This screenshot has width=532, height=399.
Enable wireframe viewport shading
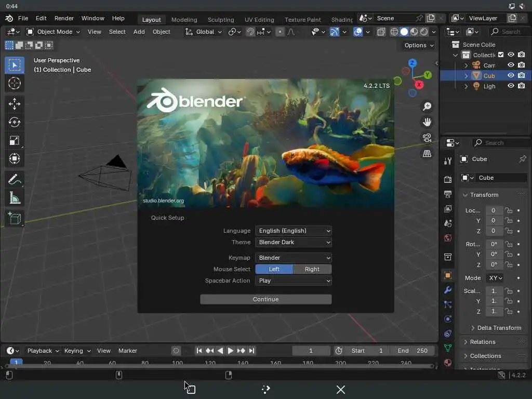(x=394, y=32)
